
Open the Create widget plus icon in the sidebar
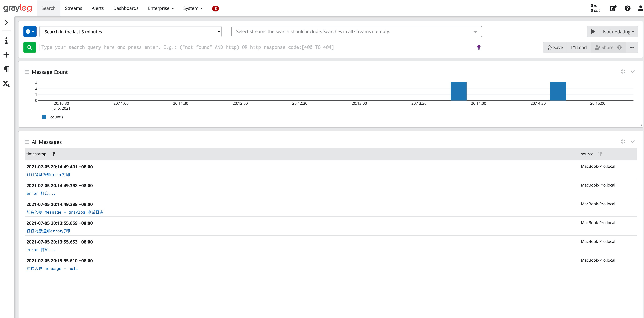click(7, 55)
